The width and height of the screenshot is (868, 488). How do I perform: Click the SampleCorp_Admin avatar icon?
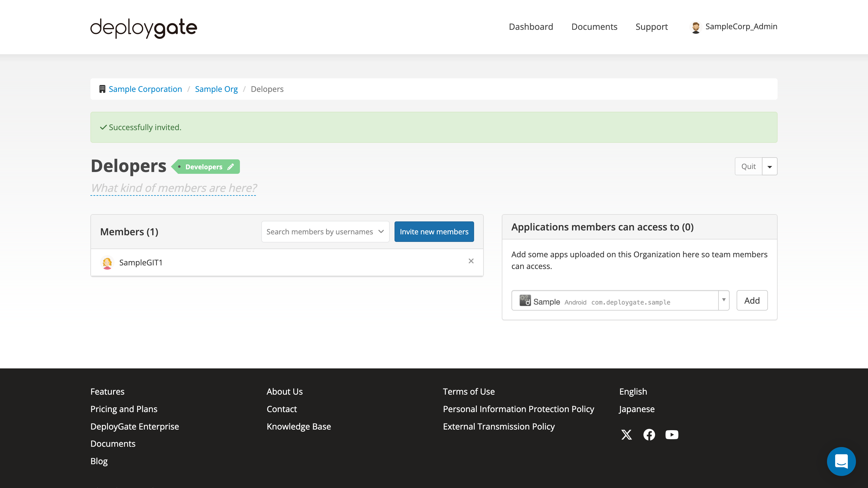(x=696, y=27)
